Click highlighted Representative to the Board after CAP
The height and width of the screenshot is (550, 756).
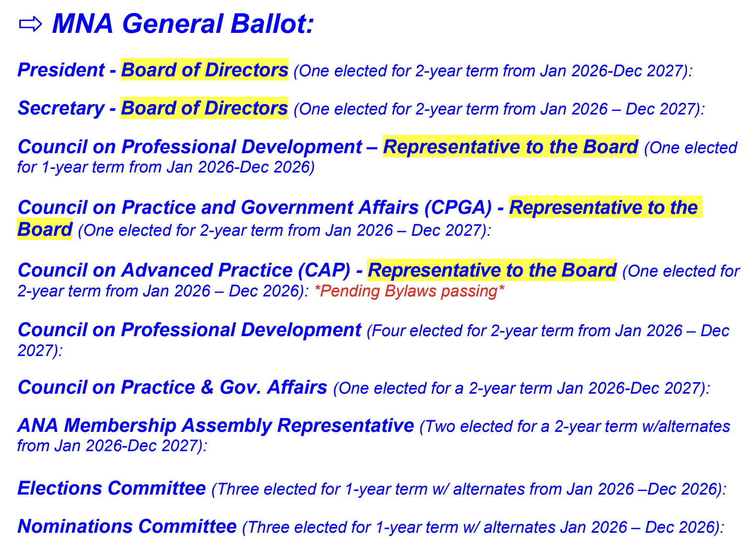[x=492, y=270]
